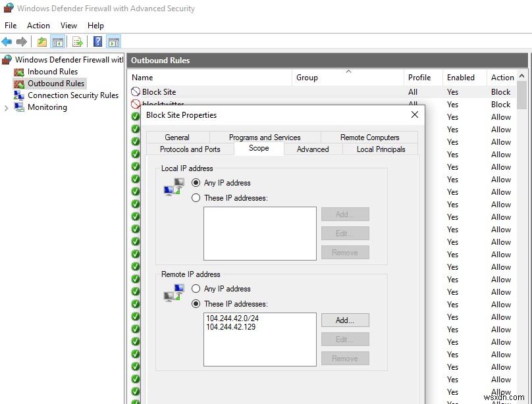Click the Up One Level folder icon
Screen dimensions: 532x404
coord(41,41)
